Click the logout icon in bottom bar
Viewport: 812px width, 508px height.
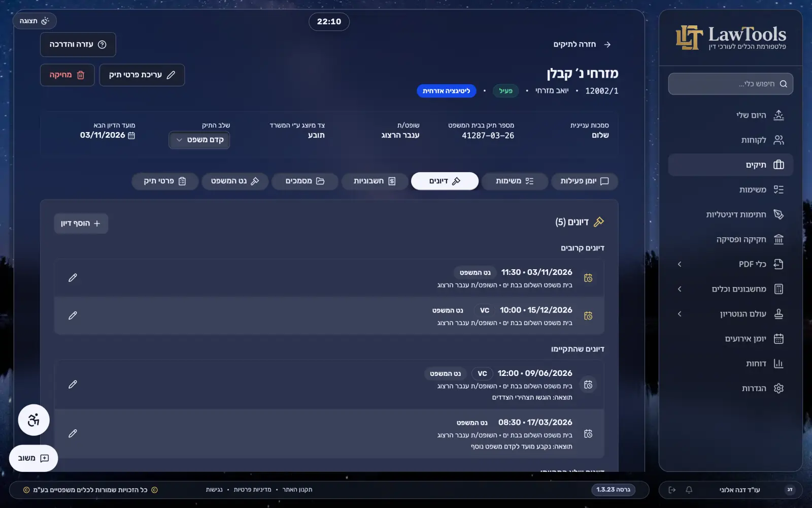coord(672,490)
